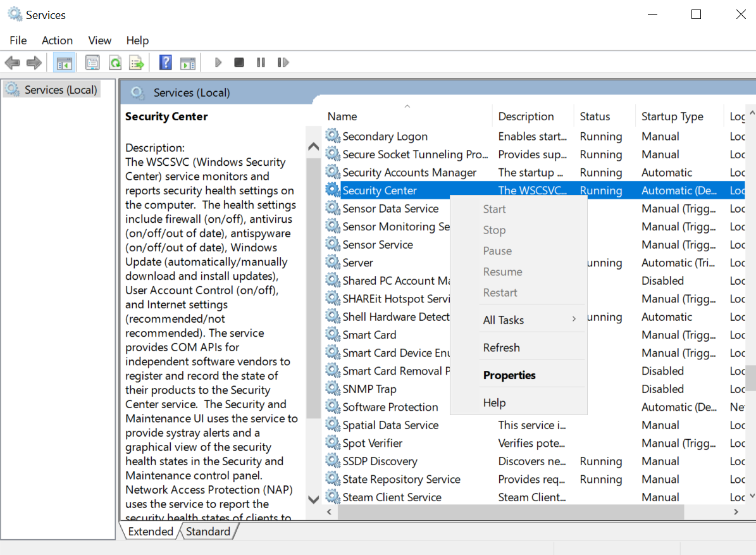Select the Sensor Monitoring Service row

coord(535,226)
